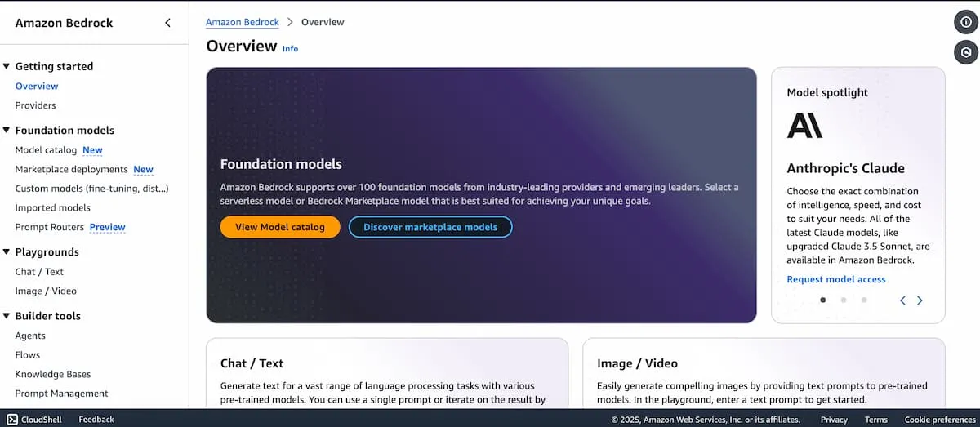Go to Chat / Text playground sidebar item
Viewport: 980px width, 427px height.
tap(39, 272)
